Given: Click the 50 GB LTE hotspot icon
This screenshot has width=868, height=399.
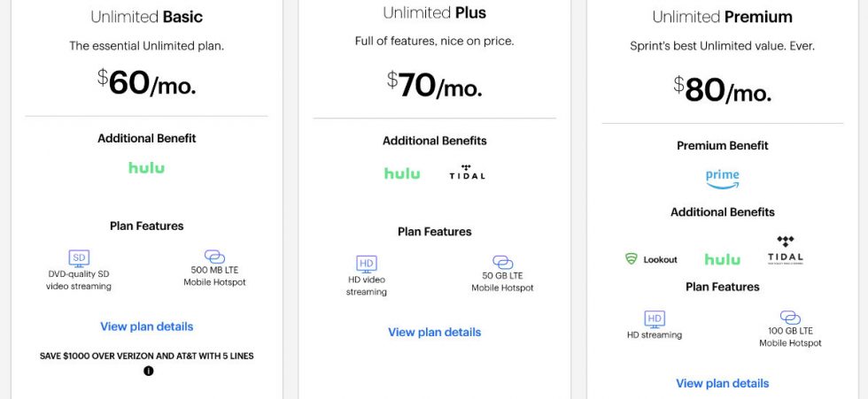Looking at the screenshot, I should [x=502, y=263].
